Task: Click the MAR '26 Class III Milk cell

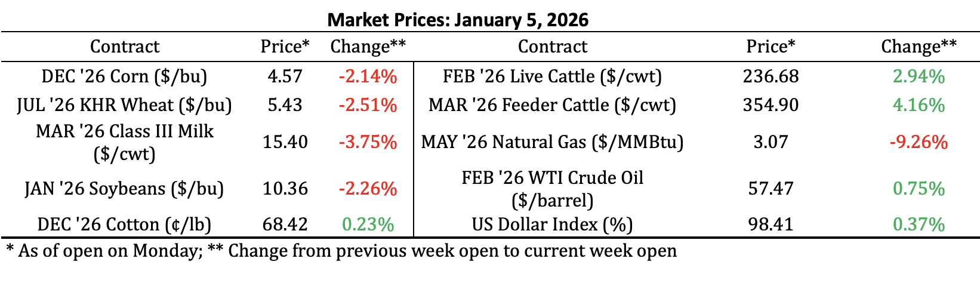Action: click(x=125, y=142)
